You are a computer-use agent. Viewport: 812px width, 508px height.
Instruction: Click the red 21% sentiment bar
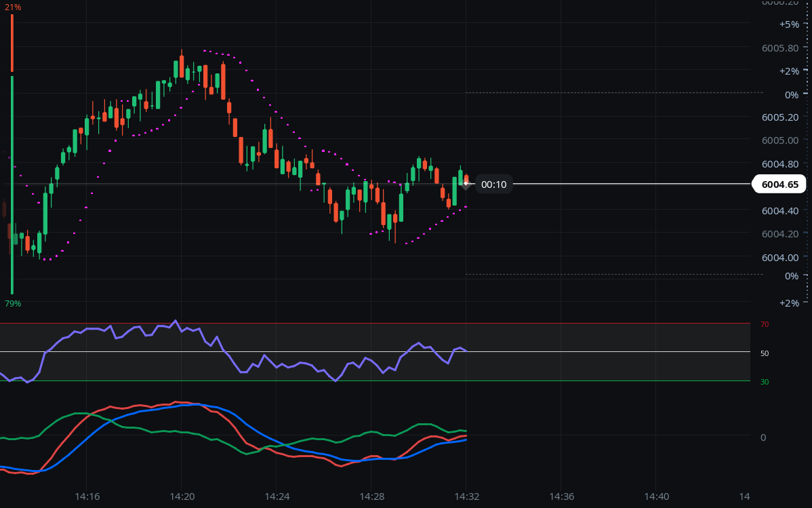tap(12, 42)
